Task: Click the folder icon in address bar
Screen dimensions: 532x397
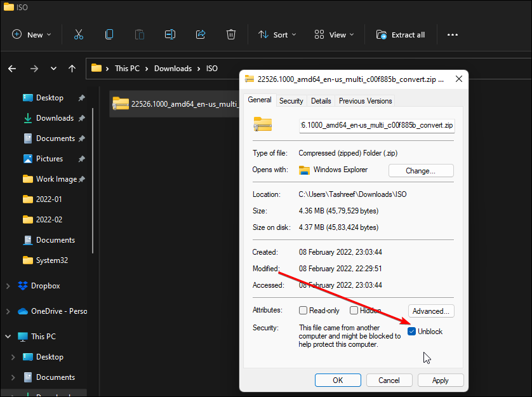Action: [x=96, y=68]
